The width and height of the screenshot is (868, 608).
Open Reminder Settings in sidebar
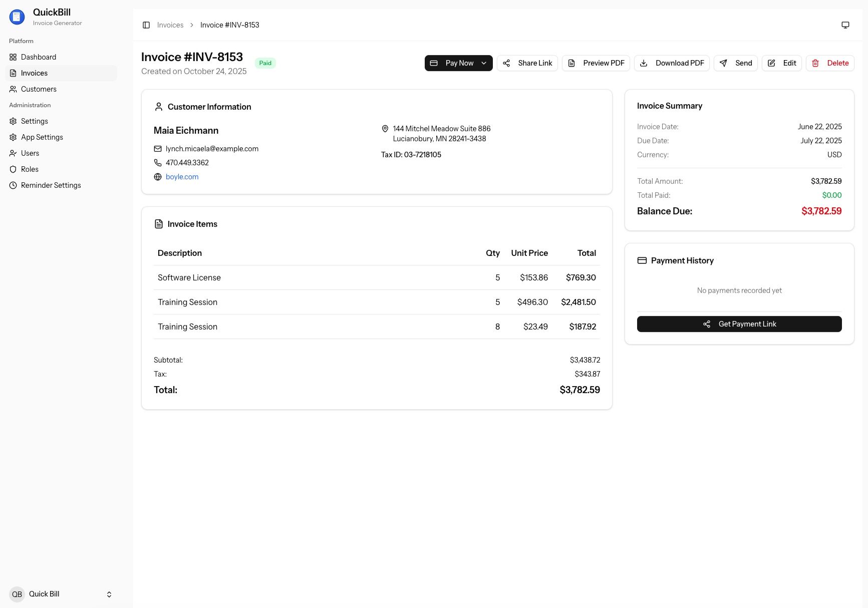(x=51, y=185)
